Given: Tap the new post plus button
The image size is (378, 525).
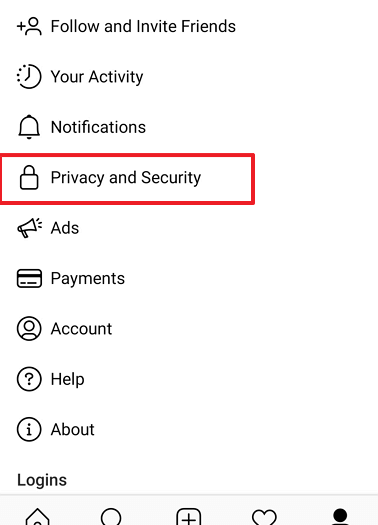Looking at the screenshot, I should click(189, 516).
